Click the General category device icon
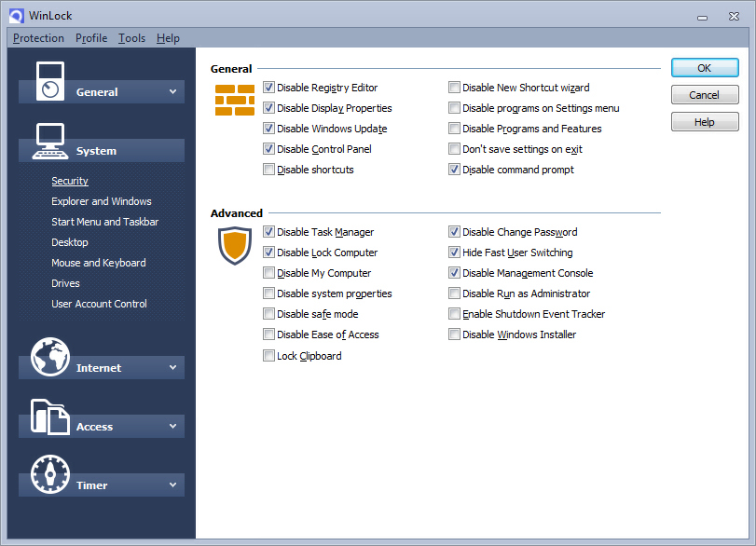The width and height of the screenshot is (756, 546). (50, 80)
